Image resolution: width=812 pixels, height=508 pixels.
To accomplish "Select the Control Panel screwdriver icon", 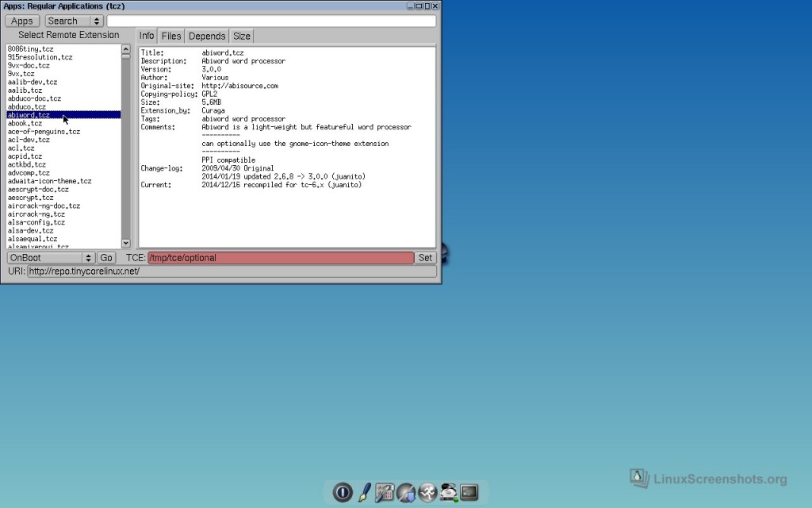I will click(385, 492).
